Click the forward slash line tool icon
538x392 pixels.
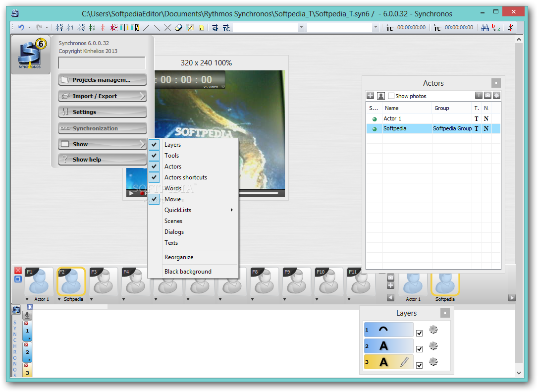[146, 28]
